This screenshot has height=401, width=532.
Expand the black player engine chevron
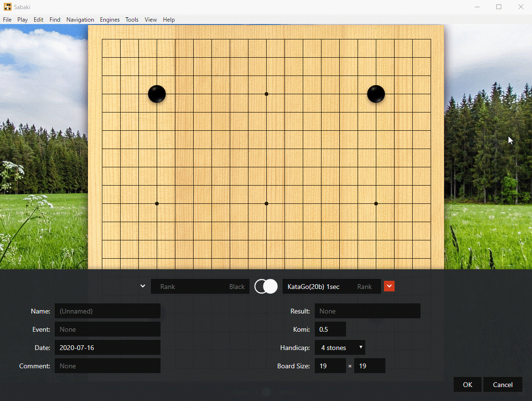pyautogui.click(x=143, y=286)
